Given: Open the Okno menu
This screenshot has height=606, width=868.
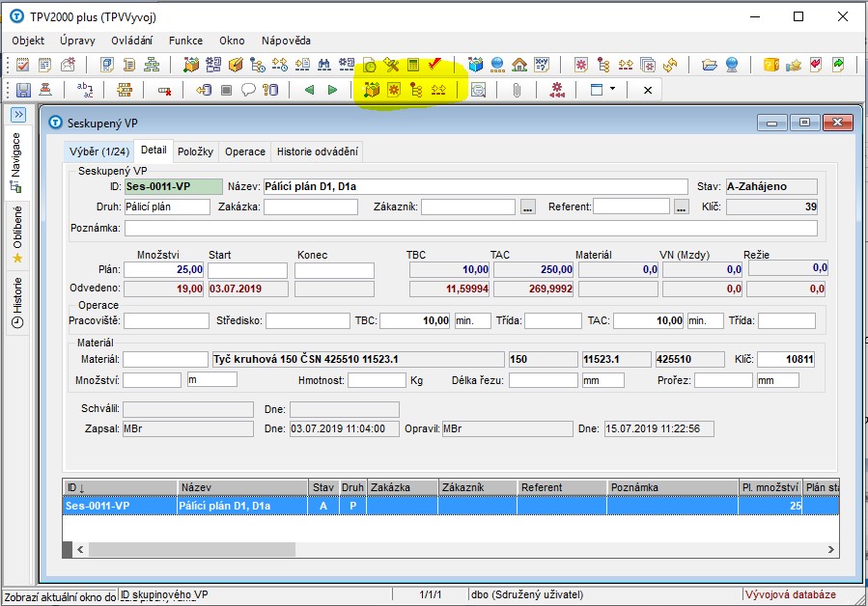Looking at the screenshot, I should pos(232,41).
